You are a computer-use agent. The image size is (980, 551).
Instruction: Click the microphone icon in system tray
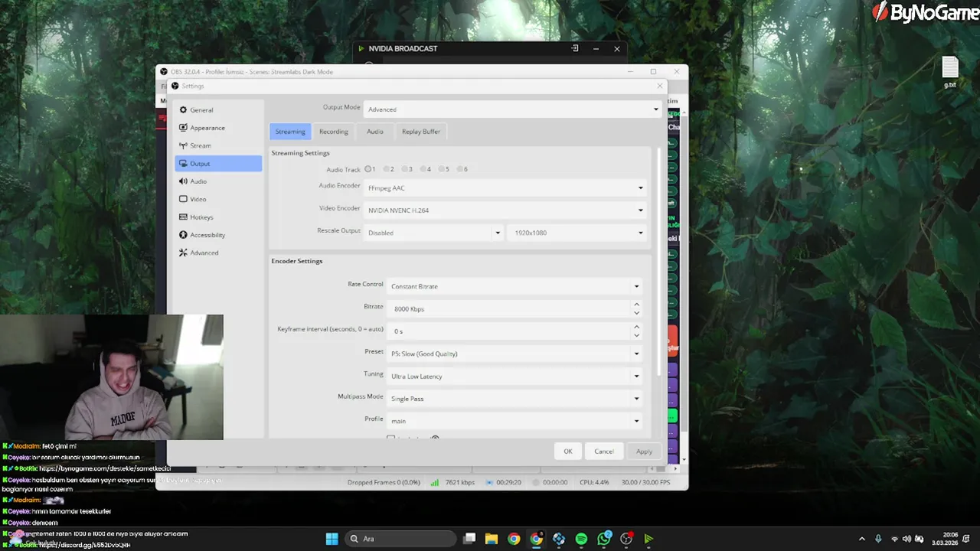coord(878,539)
